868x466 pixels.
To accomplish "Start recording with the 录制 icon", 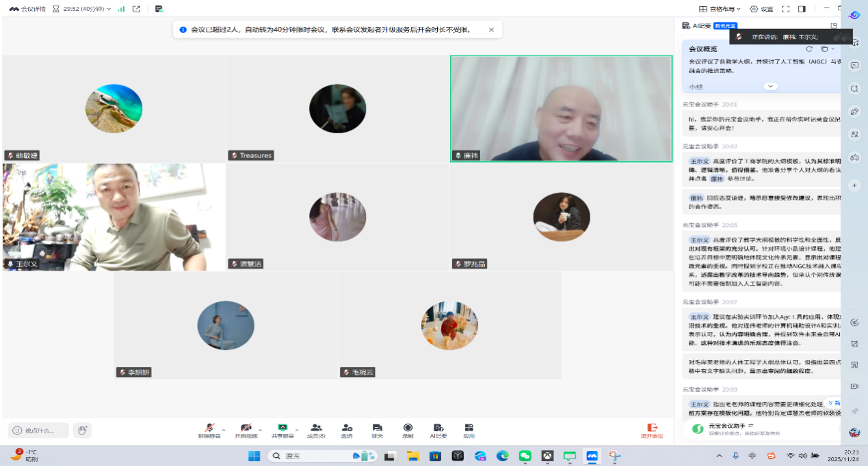I will pos(408,430).
